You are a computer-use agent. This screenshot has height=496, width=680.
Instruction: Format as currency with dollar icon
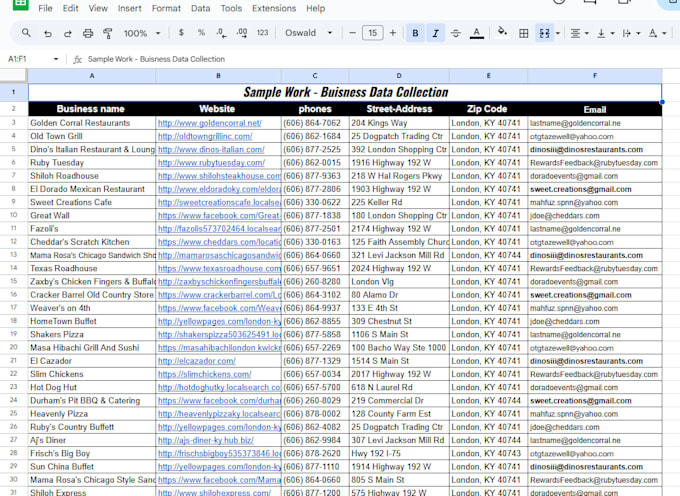[x=181, y=33]
